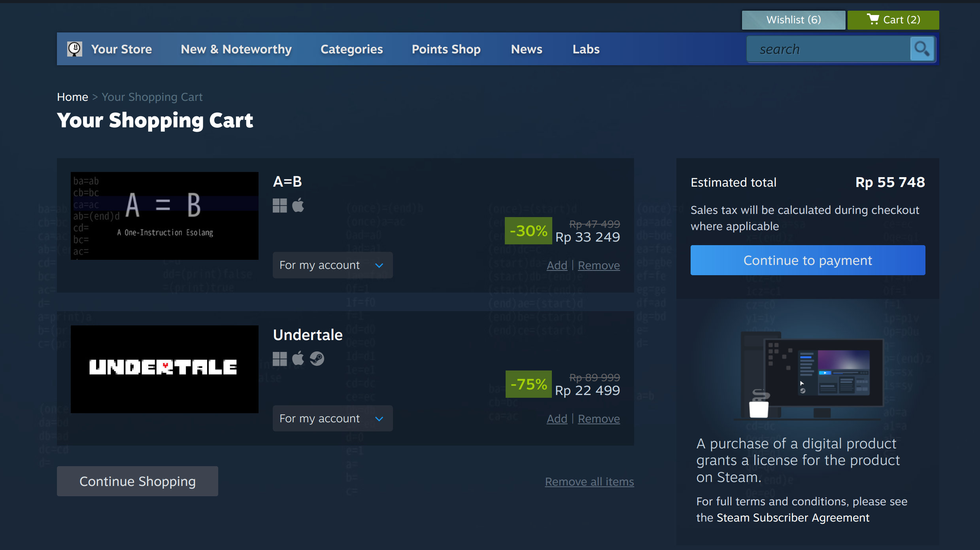Click Windows platform icon under A=B

(x=279, y=205)
